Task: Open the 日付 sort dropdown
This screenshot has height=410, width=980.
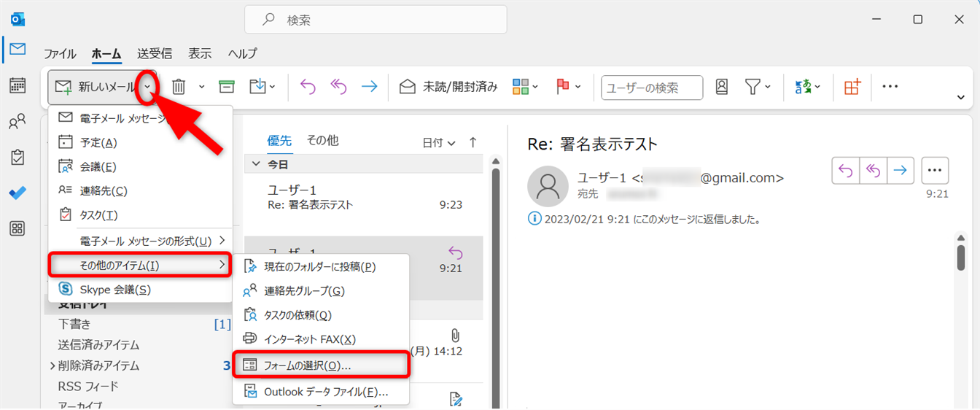Action: point(439,142)
